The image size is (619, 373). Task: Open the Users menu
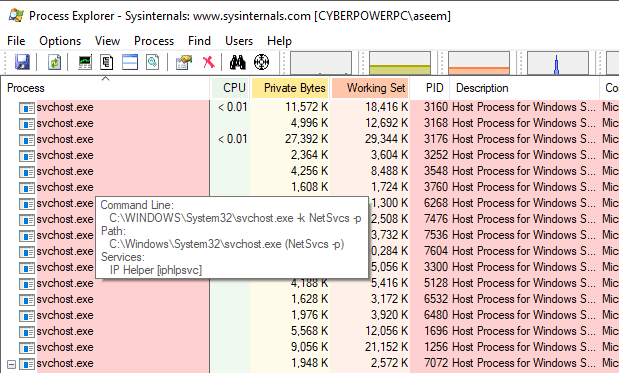point(239,41)
